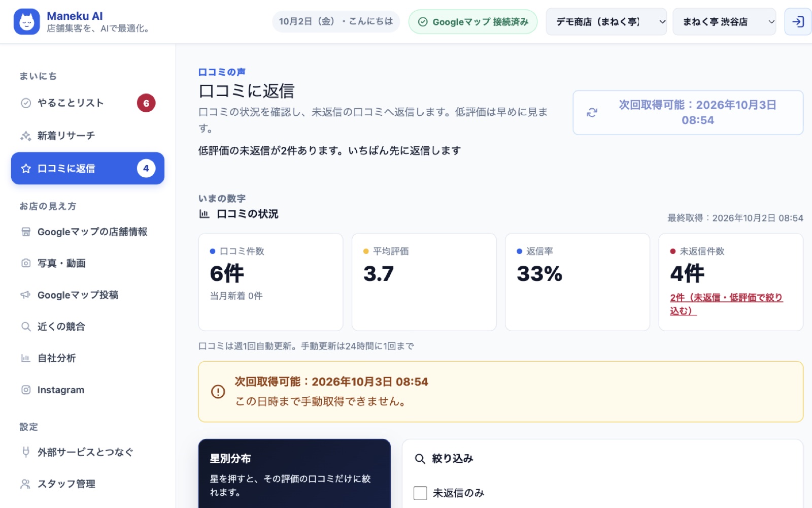Click the 返信率 33% card
812x508 pixels.
578,282
